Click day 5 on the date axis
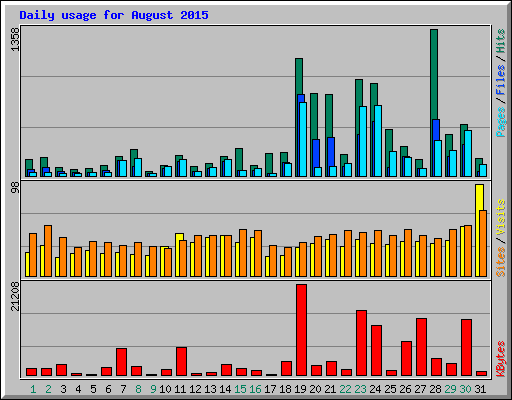This screenshot has width=512, height=400. click(x=93, y=389)
